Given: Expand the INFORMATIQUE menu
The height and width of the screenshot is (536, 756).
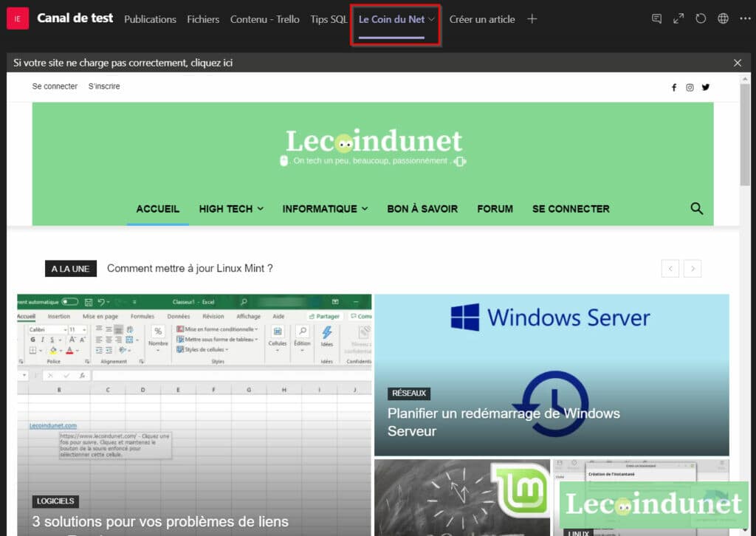Looking at the screenshot, I should [325, 209].
